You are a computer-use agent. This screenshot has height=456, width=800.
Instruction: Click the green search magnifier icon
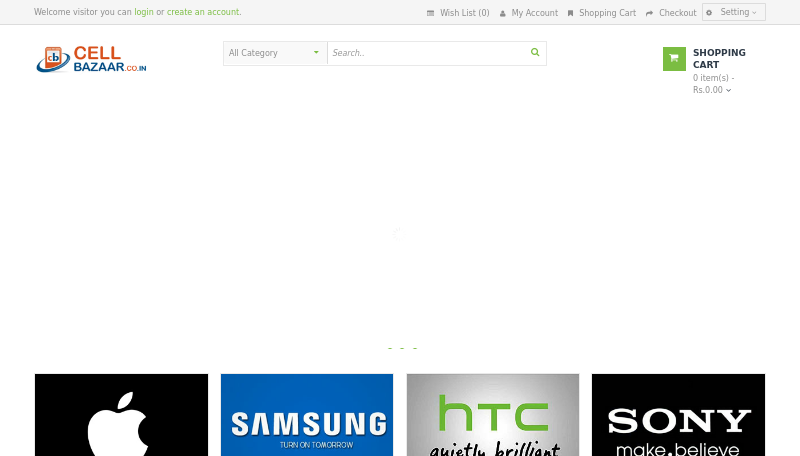[x=535, y=52]
